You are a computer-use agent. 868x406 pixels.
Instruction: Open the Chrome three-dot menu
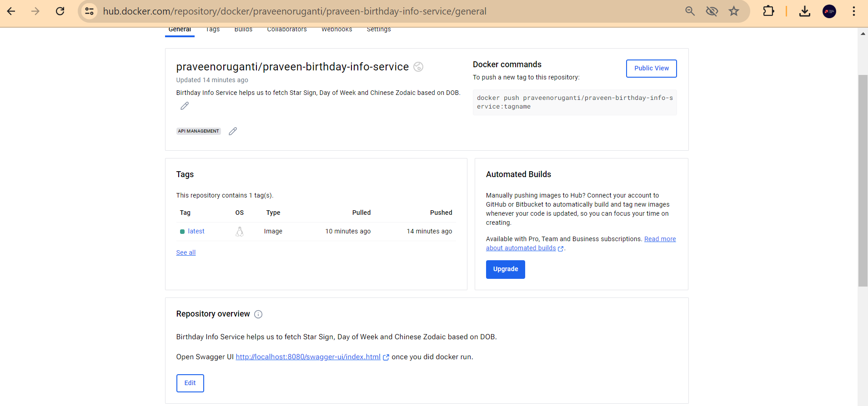tap(854, 11)
